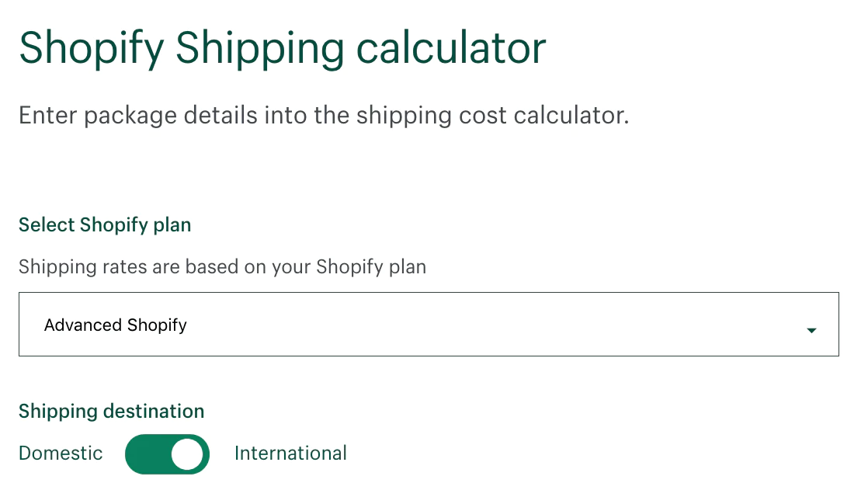This screenshot has height=497, width=868.
Task: Click the word 'calculator' in the heading
Action: tap(451, 48)
